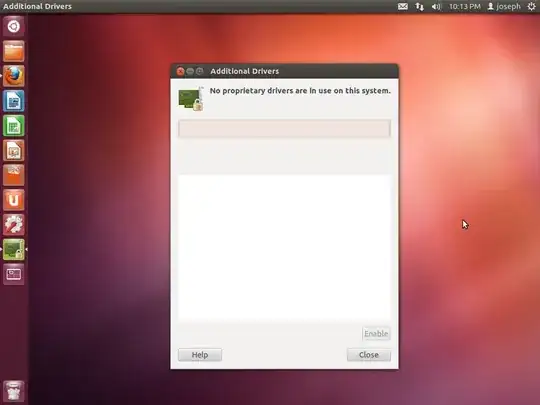This screenshot has width=540, height=405.
Task: Open Ubuntu Software Center launcher icon
Action: pos(13,175)
